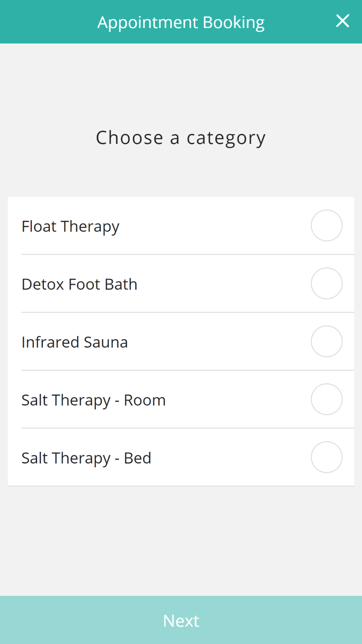This screenshot has height=644, width=362.
Task: Click the Choose a category heading
Action: 181,138
